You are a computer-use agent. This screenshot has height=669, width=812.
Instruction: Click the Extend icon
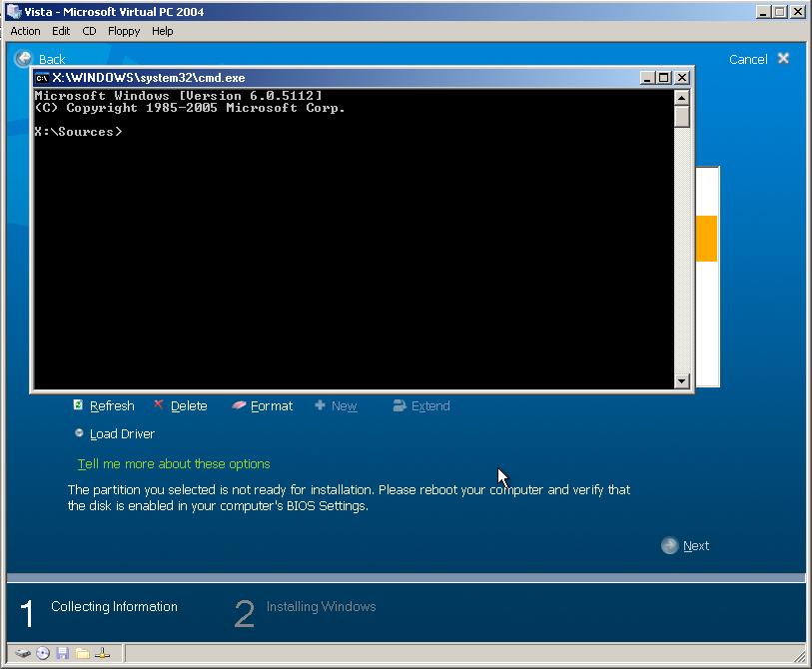click(x=400, y=405)
